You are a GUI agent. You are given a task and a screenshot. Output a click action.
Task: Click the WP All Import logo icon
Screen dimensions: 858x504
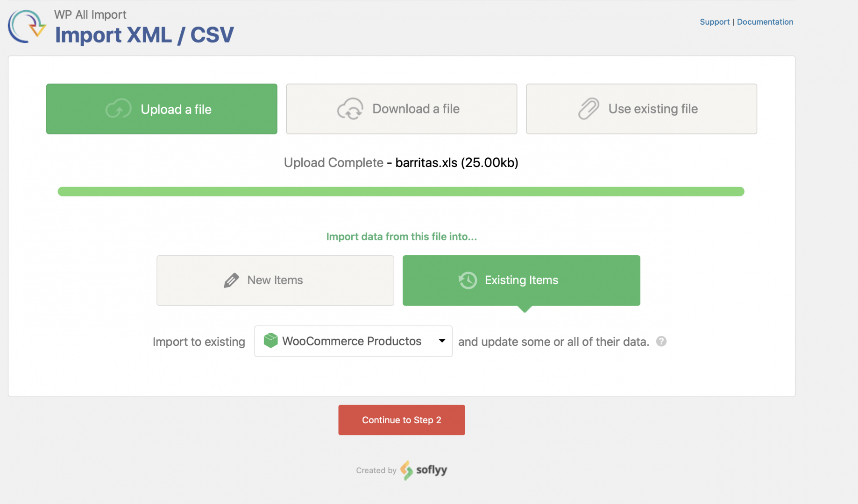pos(27,27)
